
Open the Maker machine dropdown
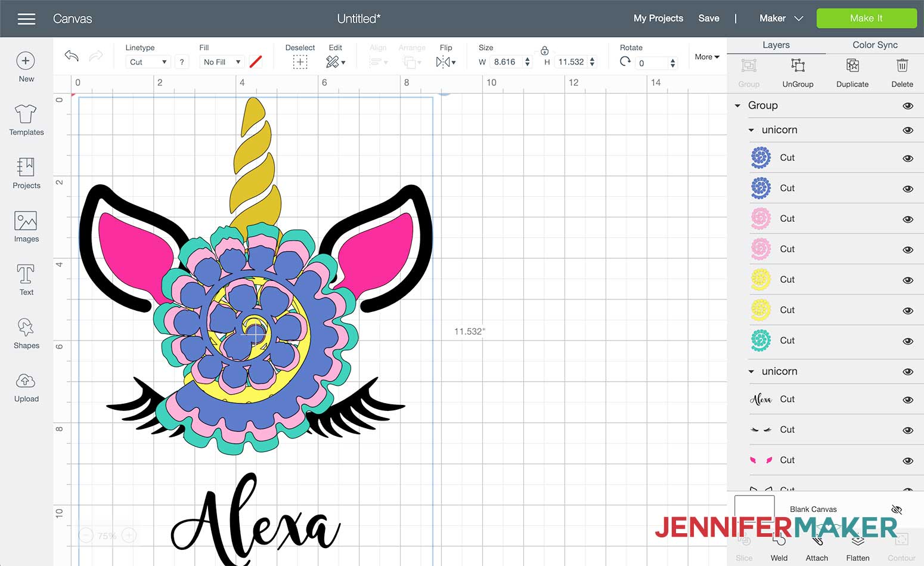coord(781,18)
